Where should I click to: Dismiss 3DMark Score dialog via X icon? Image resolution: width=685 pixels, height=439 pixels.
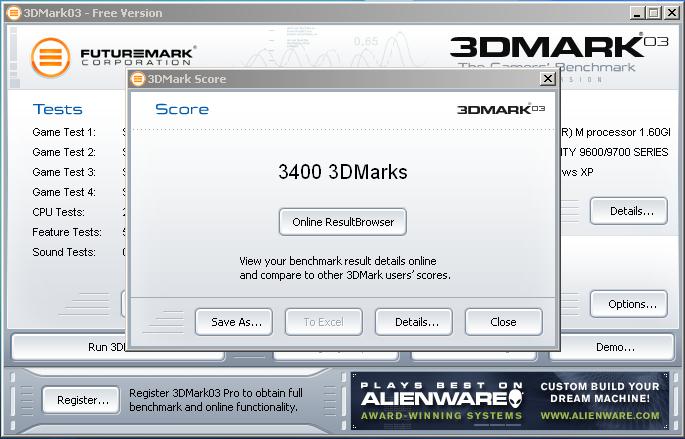pyautogui.click(x=547, y=79)
